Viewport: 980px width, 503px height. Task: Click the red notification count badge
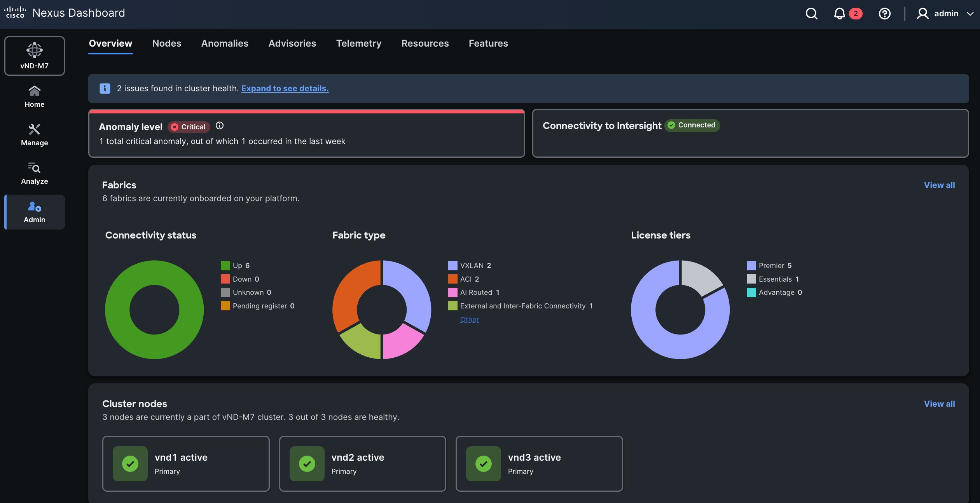click(856, 14)
